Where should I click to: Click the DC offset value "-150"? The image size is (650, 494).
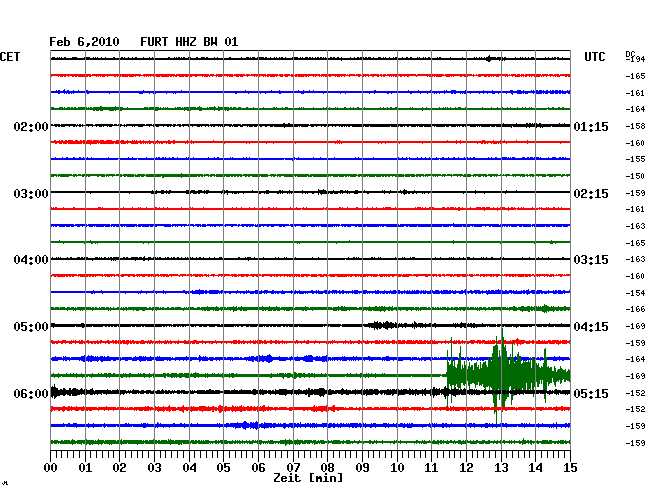[x=635, y=176]
